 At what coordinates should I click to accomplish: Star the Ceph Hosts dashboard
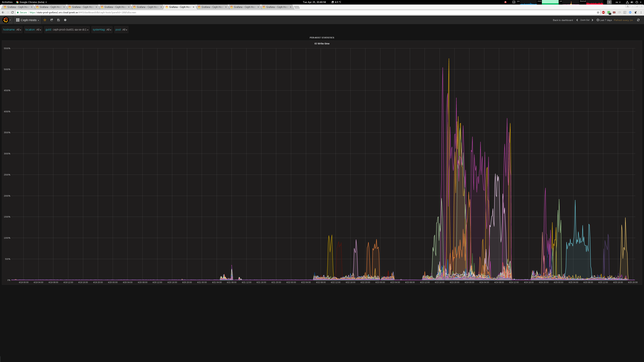click(45, 20)
